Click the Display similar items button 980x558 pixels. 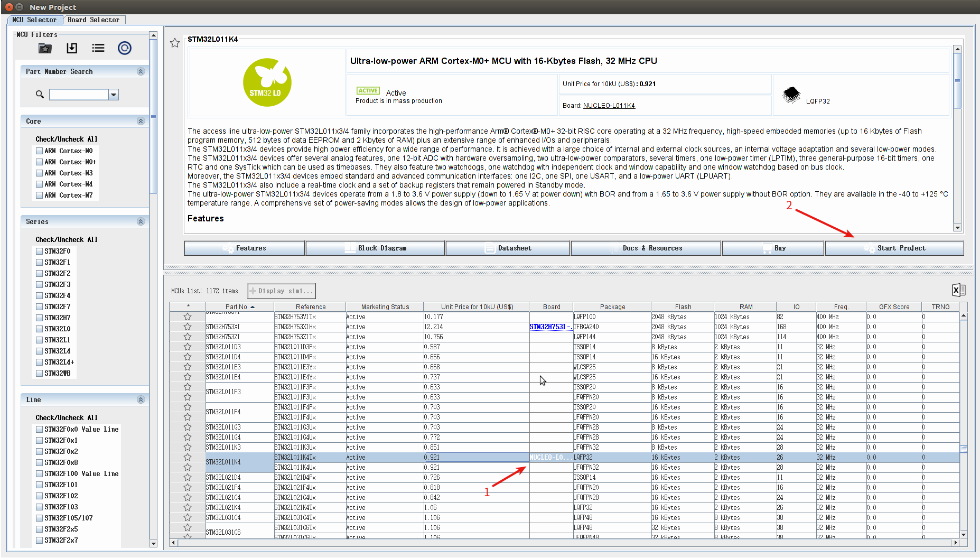tap(282, 291)
